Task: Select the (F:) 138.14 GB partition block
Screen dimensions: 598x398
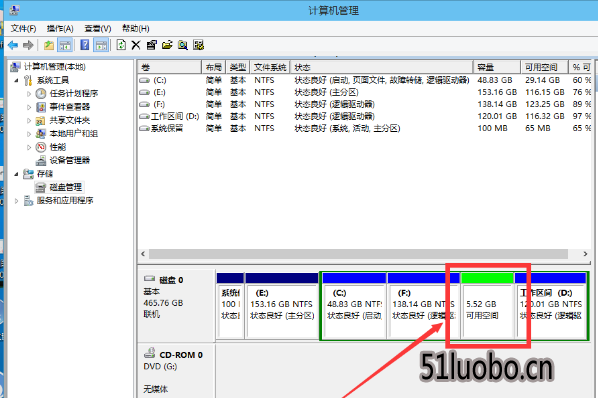Action: pos(424,305)
